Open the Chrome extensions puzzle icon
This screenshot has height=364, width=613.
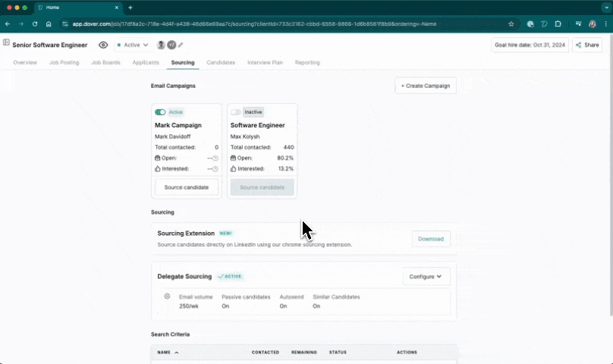point(558,24)
